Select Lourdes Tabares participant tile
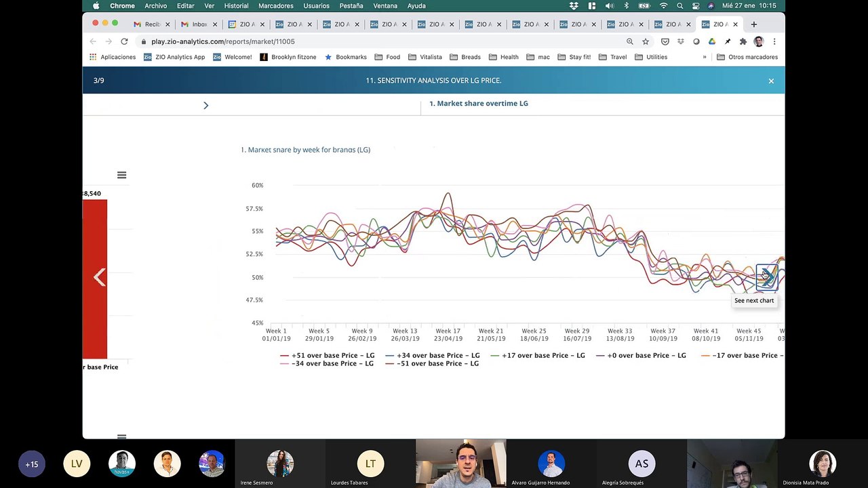This screenshot has height=488, width=868. point(370,464)
